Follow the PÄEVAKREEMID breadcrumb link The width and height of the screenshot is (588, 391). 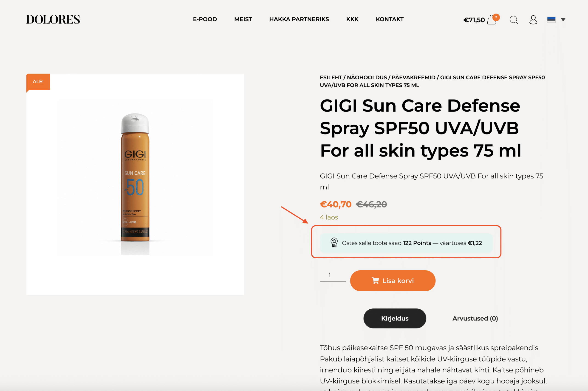(x=413, y=77)
